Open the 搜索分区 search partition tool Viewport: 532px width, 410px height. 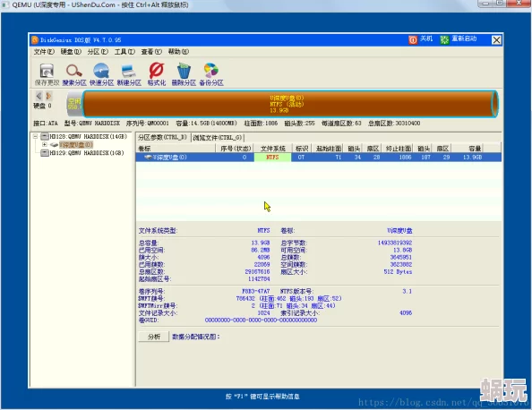[74, 71]
